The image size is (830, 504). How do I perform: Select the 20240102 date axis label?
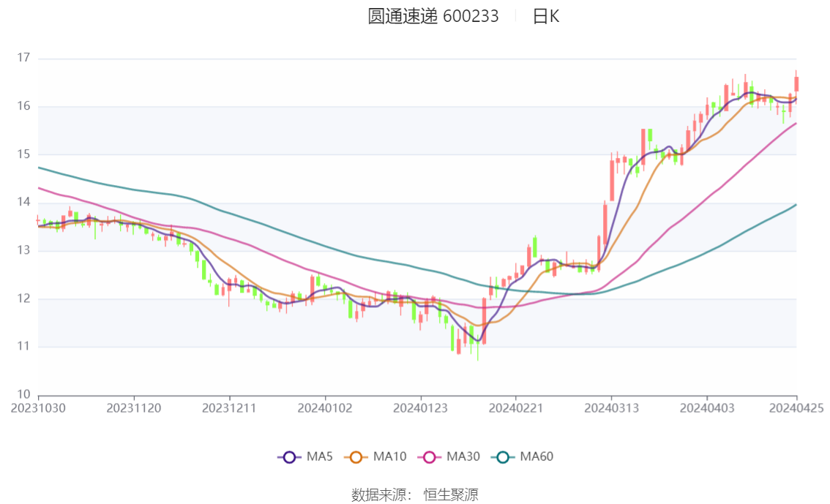[325, 407]
